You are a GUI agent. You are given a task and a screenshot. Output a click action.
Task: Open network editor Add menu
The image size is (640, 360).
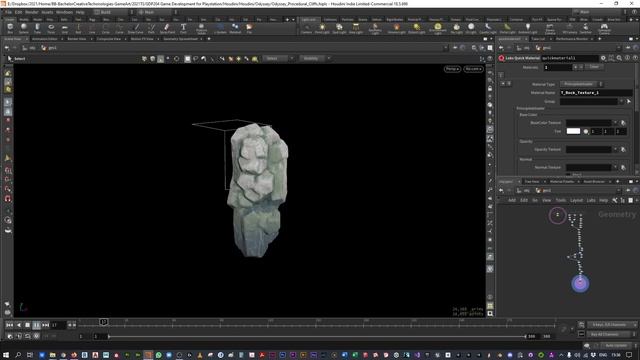(512, 200)
